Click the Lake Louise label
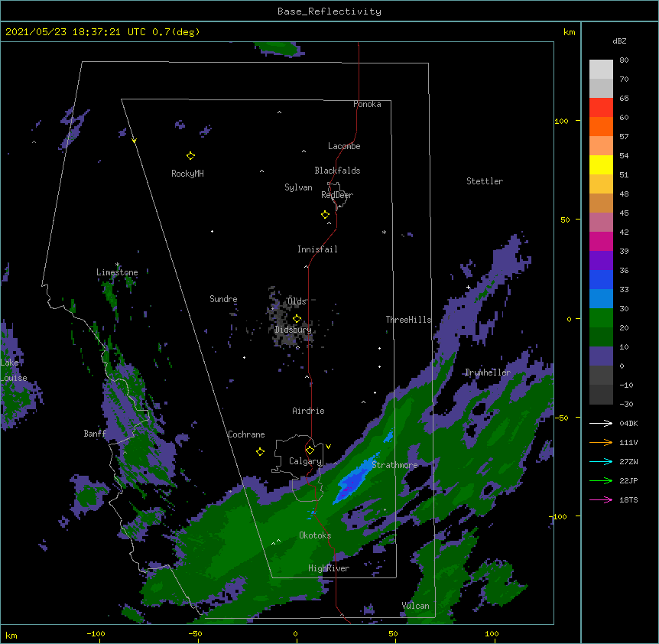The height and width of the screenshot is (644, 659). click(x=14, y=370)
